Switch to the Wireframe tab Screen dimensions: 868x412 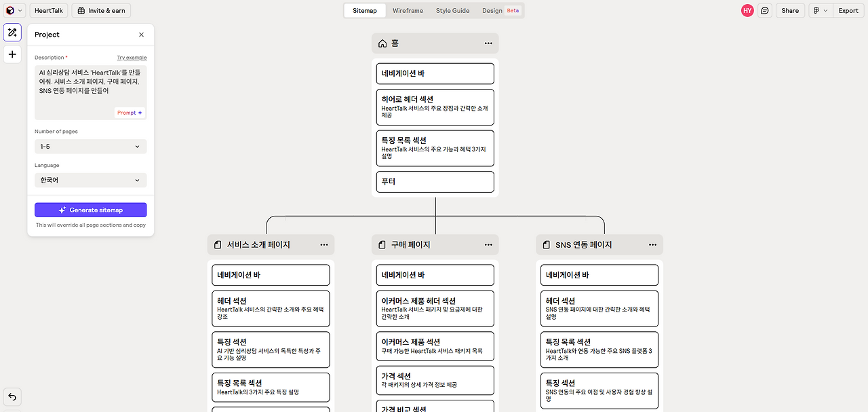click(408, 10)
